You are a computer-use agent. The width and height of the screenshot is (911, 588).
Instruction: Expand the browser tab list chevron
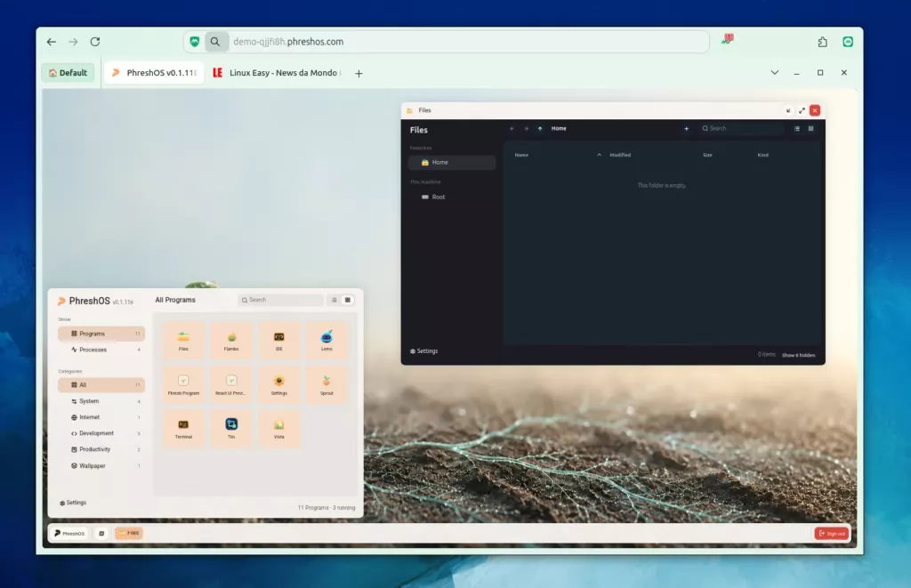775,73
